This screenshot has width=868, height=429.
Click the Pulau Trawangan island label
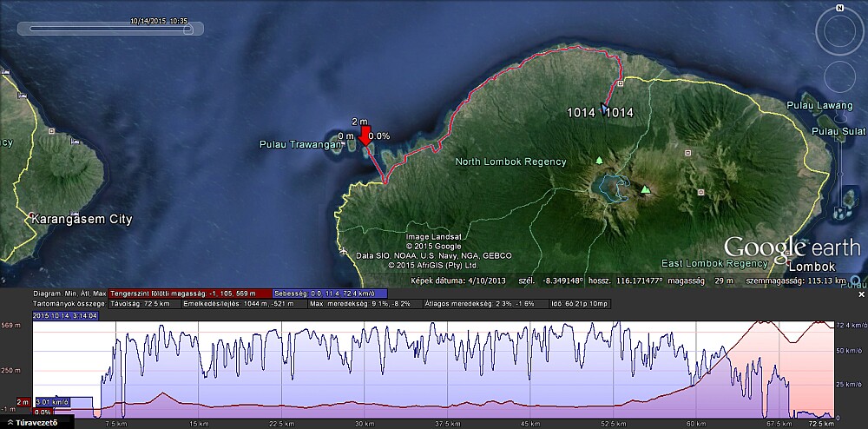tap(299, 144)
